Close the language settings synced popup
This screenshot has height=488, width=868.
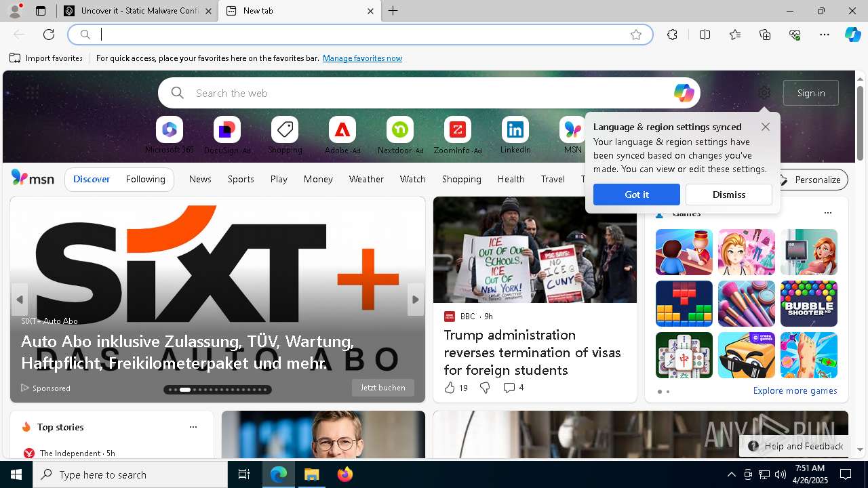pyautogui.click(x=766, y=127)
